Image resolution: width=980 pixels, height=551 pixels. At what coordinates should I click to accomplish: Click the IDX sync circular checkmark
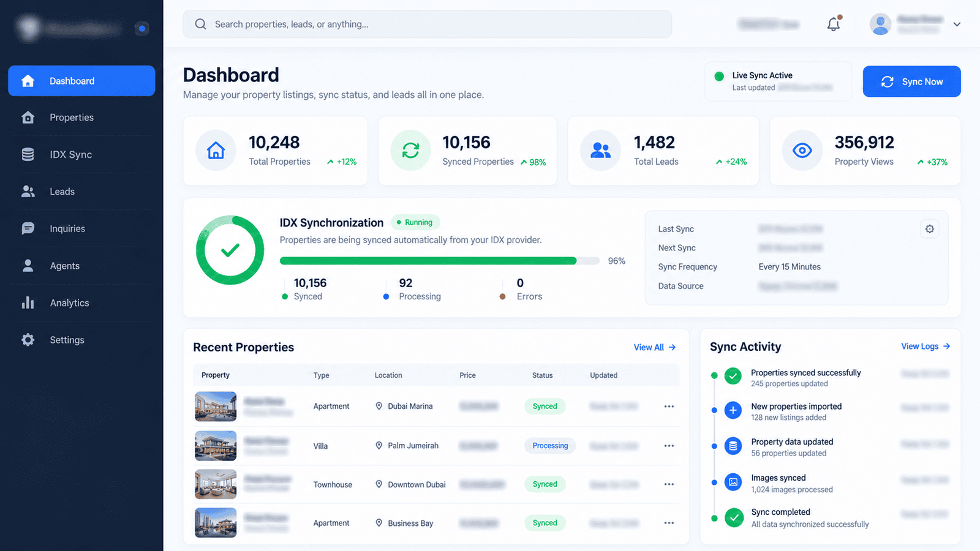[230, 250]
